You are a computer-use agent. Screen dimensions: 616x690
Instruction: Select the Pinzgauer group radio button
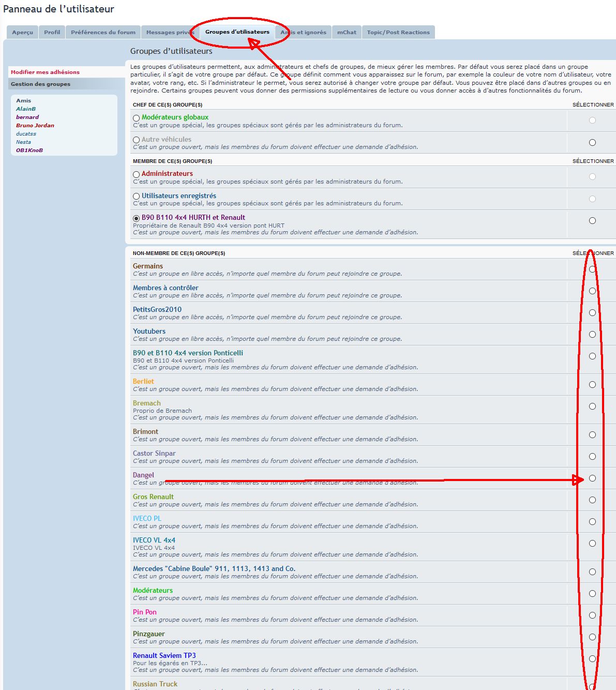[592, 637]
